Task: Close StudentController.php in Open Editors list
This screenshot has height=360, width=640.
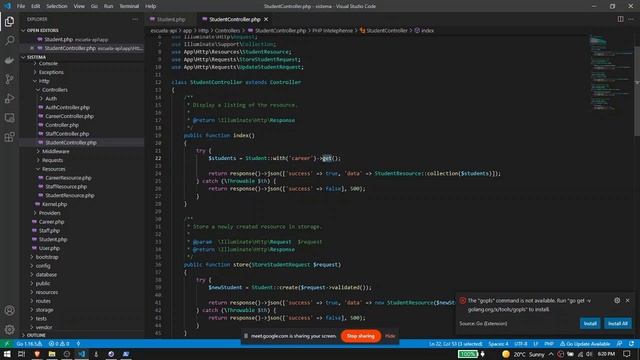Action: pos(32,48)
